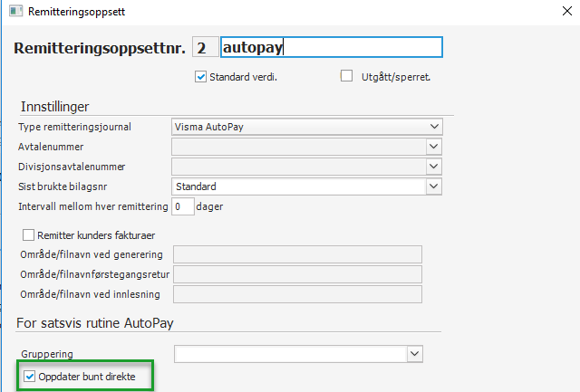580x392 pixels.
Task: Expand the Sist brukte bilagsnr dropdown
Action: (432, 186)
